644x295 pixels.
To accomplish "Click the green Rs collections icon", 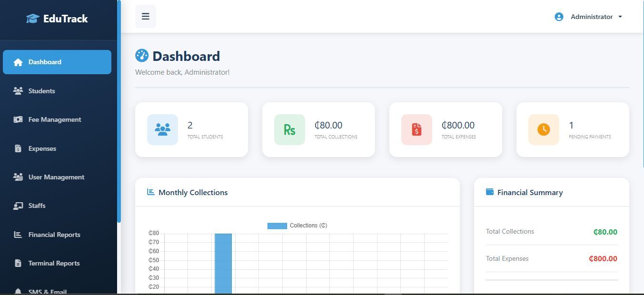I will 289,129.
